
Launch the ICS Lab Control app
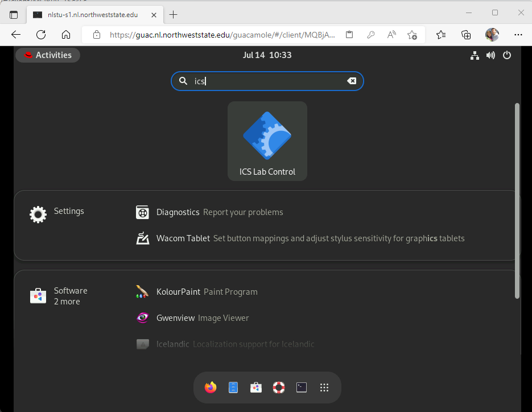(267, 141)
